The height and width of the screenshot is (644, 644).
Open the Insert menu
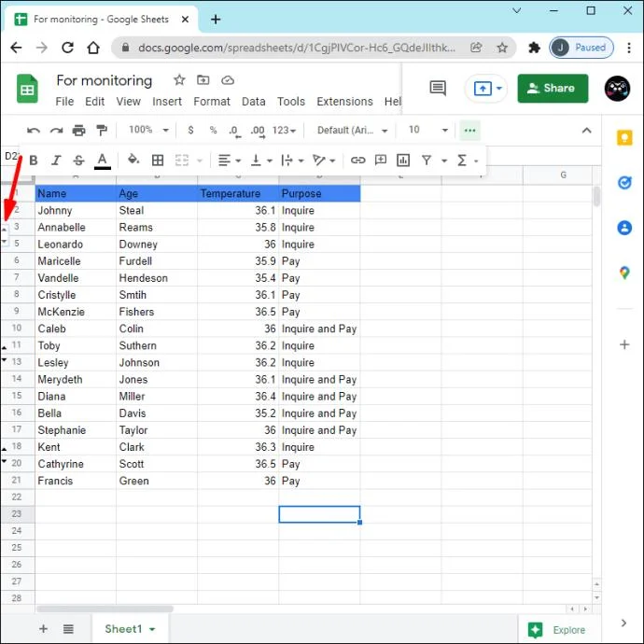point(167,102)
